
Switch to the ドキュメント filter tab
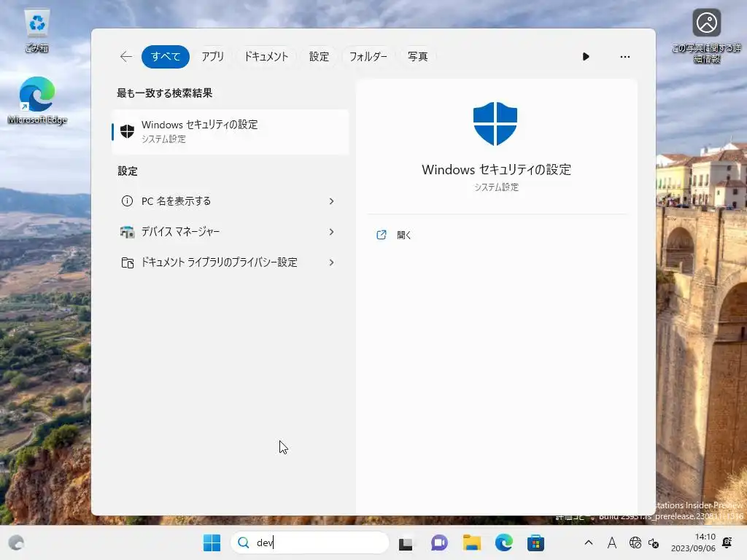266,57
